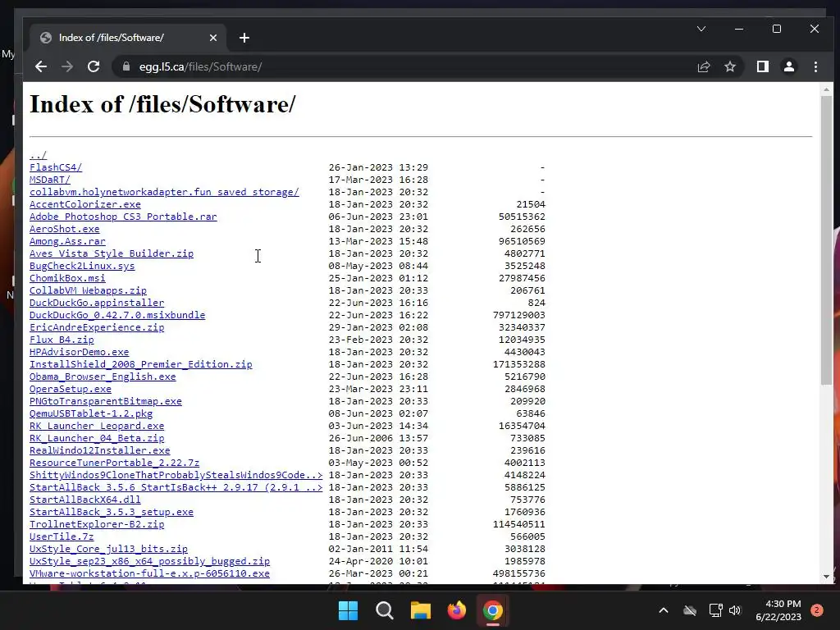Download HPAdvisorDemo.exe
The width and height of the screenshot is (840, 630).
80,353
